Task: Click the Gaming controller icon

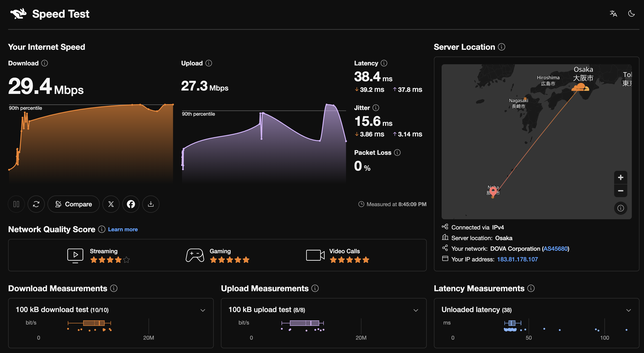Action: (195, 255)
